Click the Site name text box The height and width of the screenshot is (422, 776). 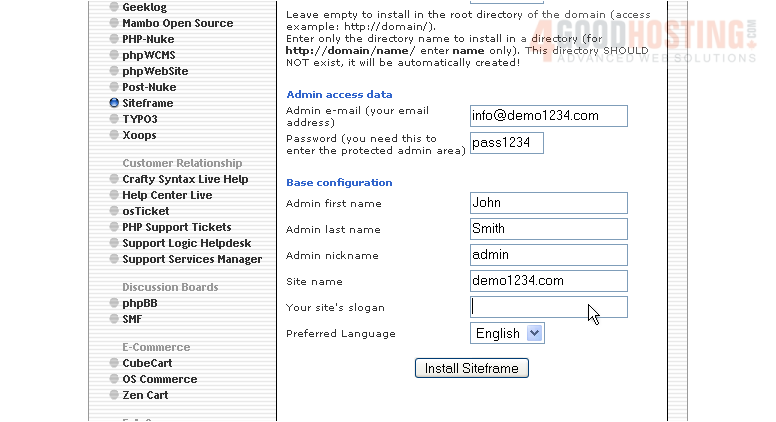[x=548, y=281]
